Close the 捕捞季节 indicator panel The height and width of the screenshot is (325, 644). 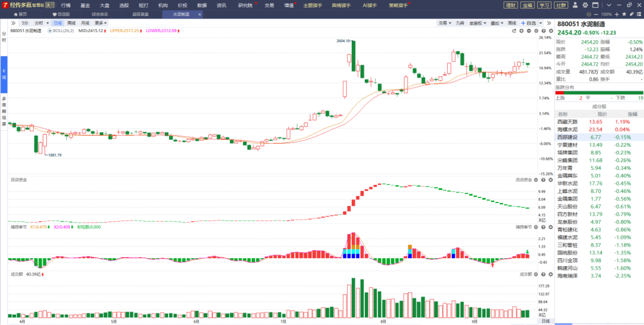(551, 227)
